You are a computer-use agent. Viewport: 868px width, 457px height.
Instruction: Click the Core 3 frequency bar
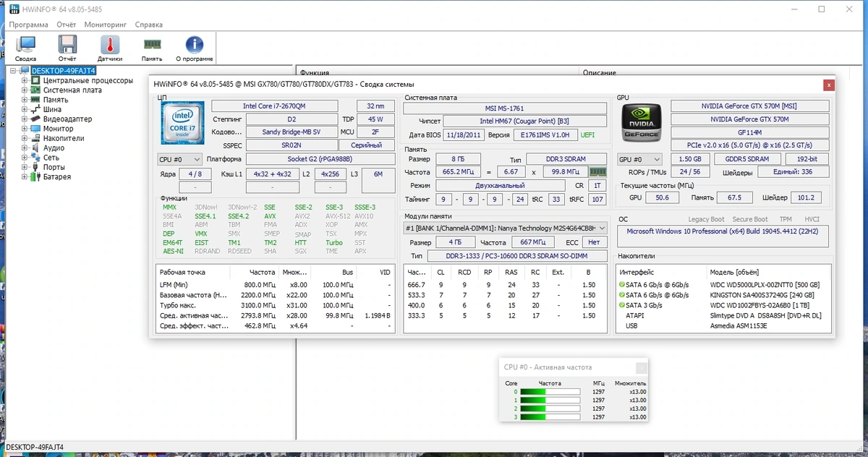[550, 417]
